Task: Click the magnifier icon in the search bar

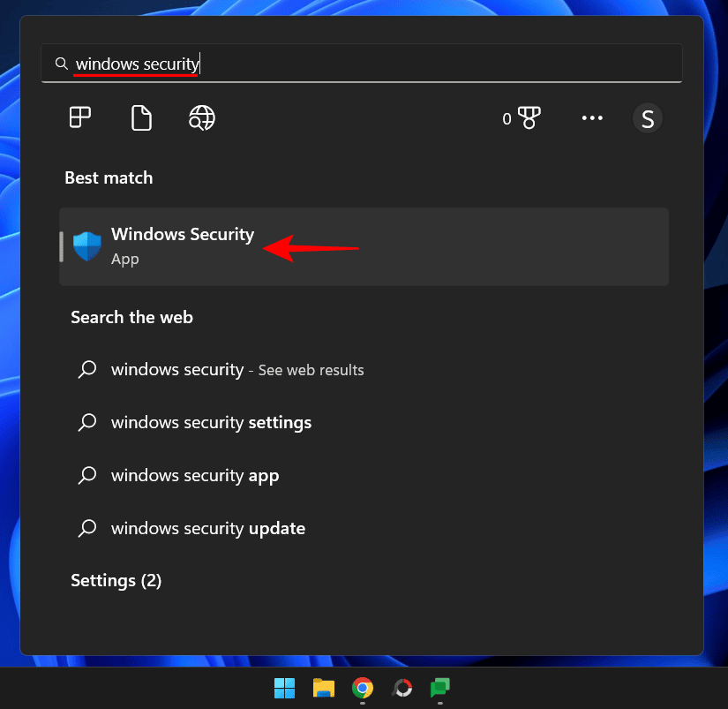Action: point(61,63)
